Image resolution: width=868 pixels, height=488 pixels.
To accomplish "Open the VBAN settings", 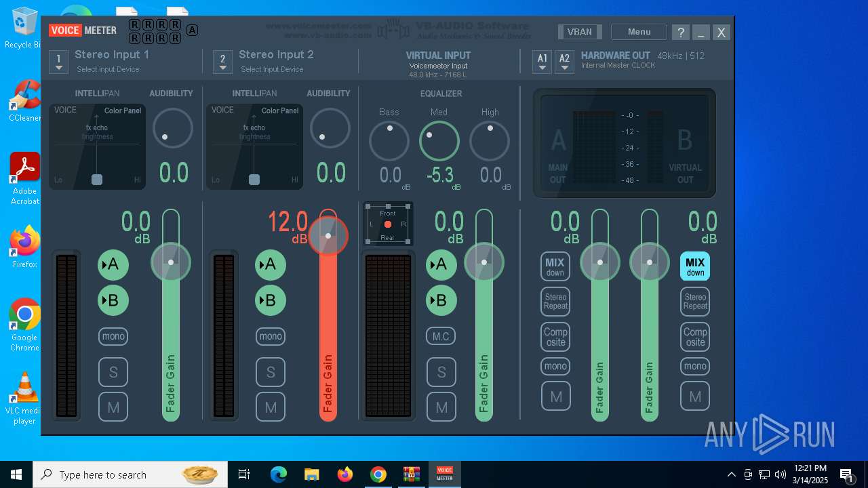I will (x=580, y=32).
